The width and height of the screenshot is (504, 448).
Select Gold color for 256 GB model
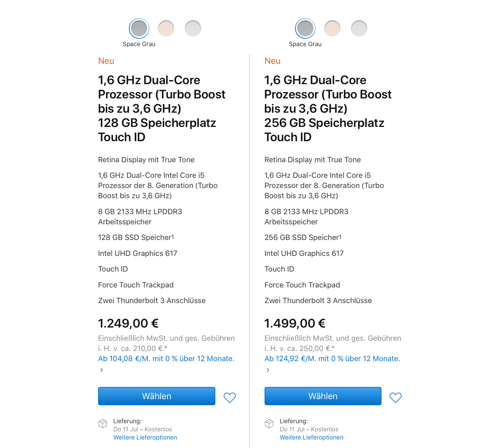point(332,29)
